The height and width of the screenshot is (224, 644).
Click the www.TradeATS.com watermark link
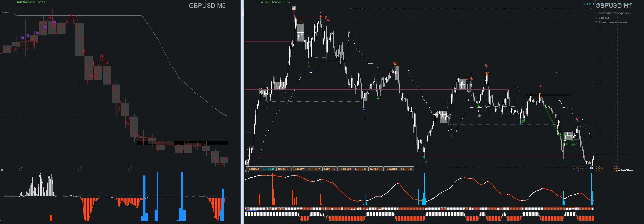coord(624,170)
